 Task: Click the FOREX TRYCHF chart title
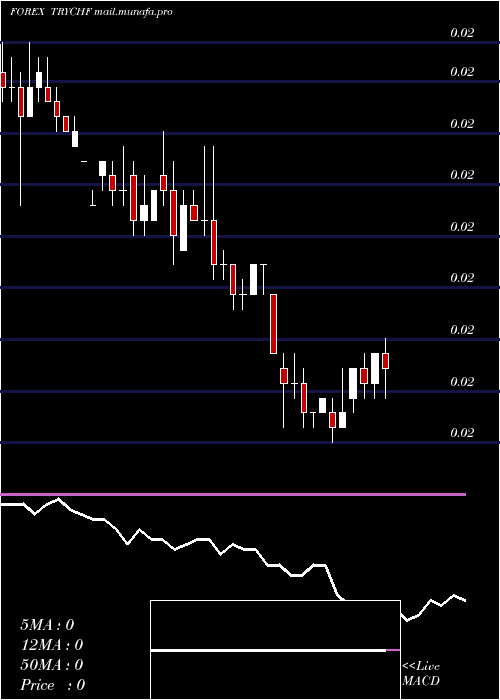(x=51, y=12)
